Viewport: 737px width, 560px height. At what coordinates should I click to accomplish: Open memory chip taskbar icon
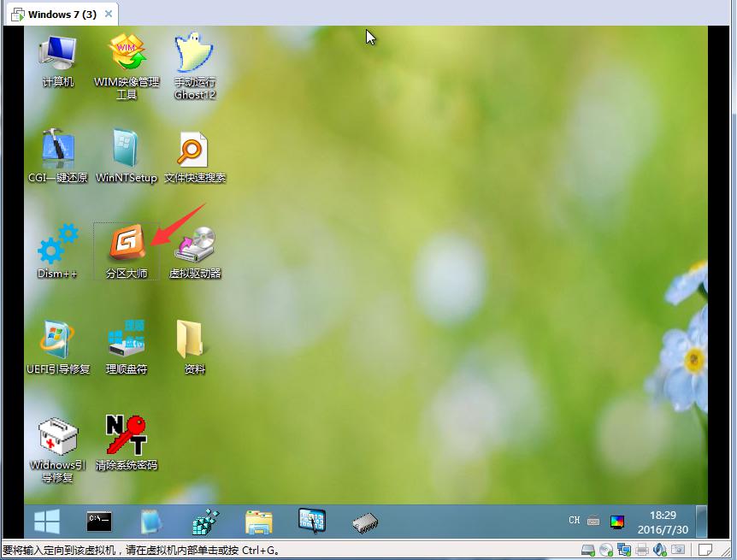365,523
